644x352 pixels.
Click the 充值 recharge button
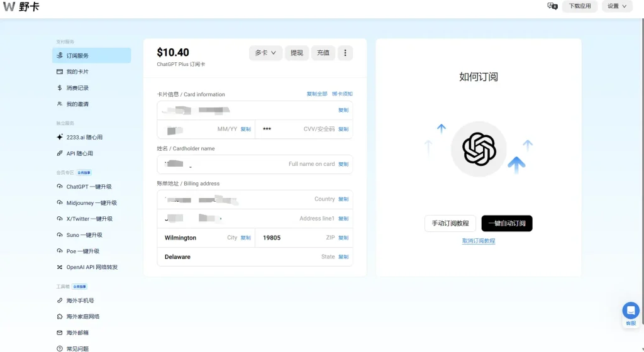323,53
